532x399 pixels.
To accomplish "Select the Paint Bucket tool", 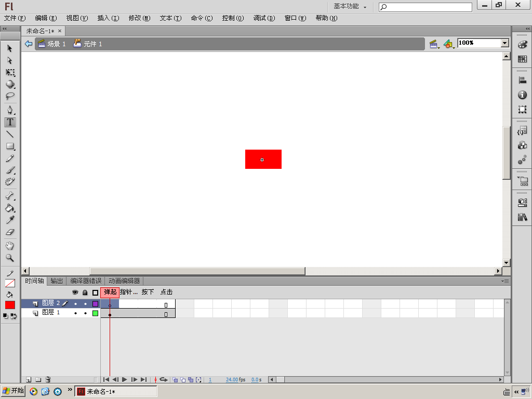I will [10, 208].
